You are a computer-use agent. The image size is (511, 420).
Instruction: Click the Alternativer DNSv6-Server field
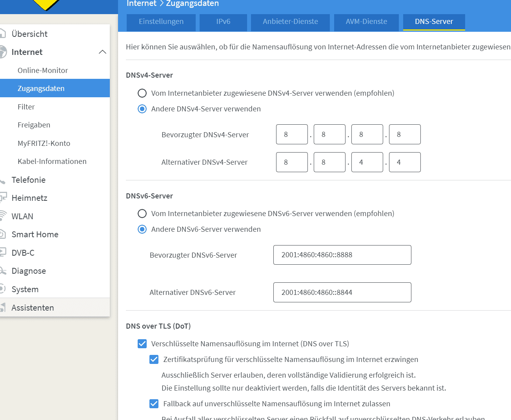pos(342,292)
